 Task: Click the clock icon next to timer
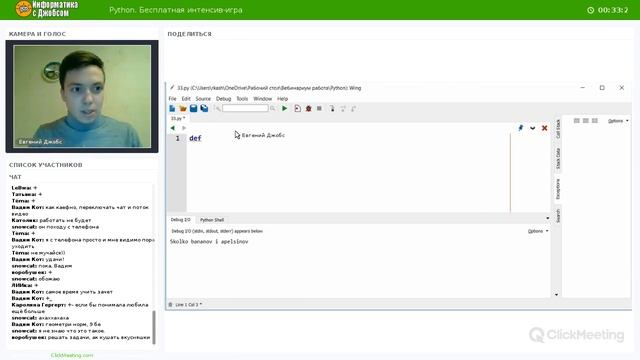point(591,10)
